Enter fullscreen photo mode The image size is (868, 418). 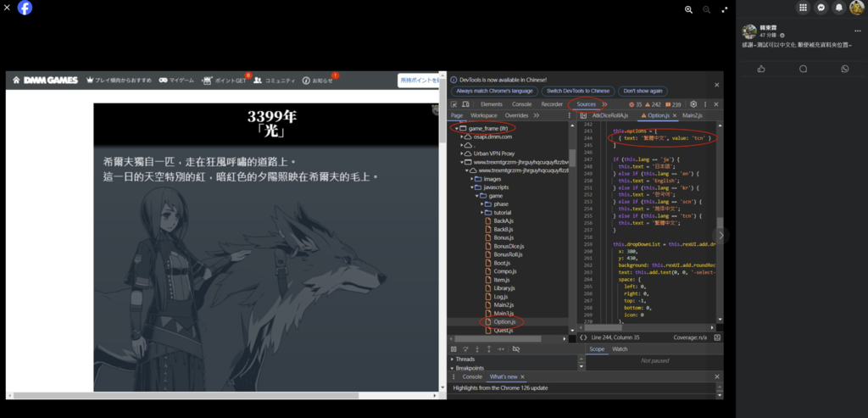[x=725, y=9]
